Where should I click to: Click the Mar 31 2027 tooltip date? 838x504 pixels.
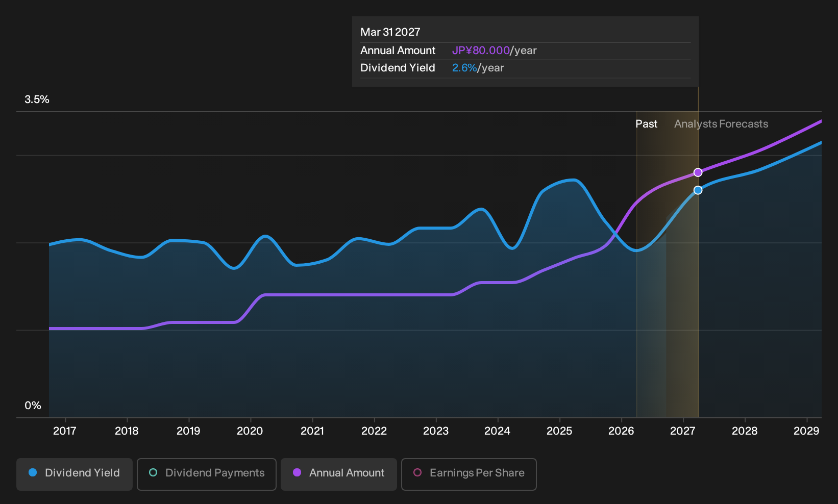[x=390, y=32]
